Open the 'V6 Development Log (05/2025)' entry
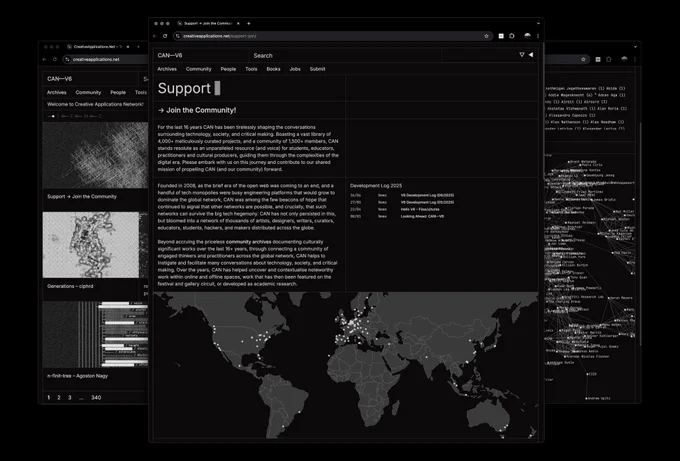Image resolution: width=680 pixels, height=461 pixels. [x=427, y=202]
